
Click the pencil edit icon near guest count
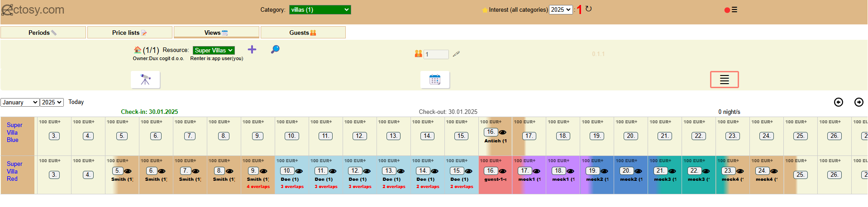[456, 54]
